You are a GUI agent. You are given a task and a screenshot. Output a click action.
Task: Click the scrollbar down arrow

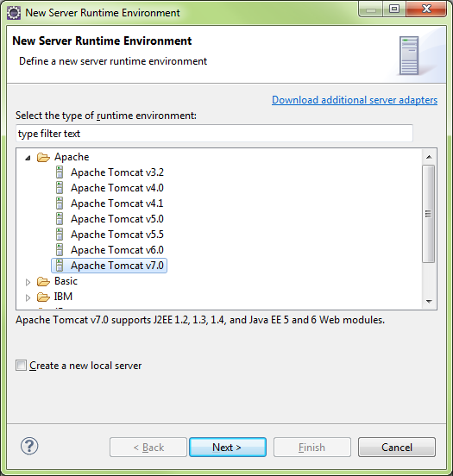click(429, 301)
